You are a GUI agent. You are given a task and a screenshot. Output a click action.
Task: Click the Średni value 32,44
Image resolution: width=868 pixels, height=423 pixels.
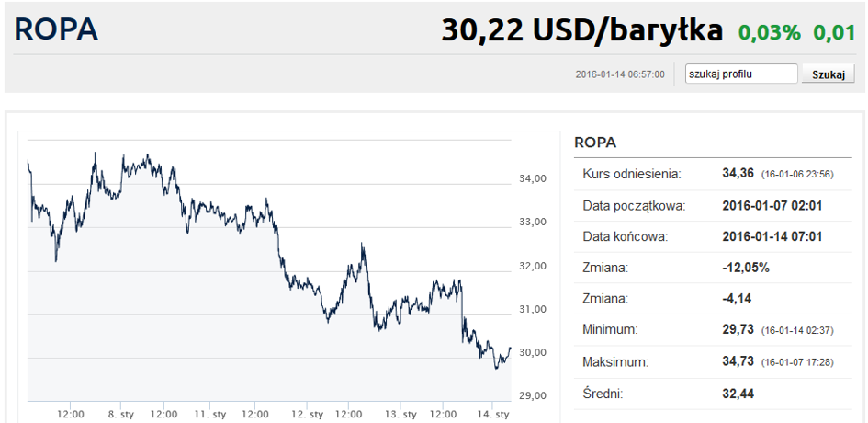(x=738, y=394)
